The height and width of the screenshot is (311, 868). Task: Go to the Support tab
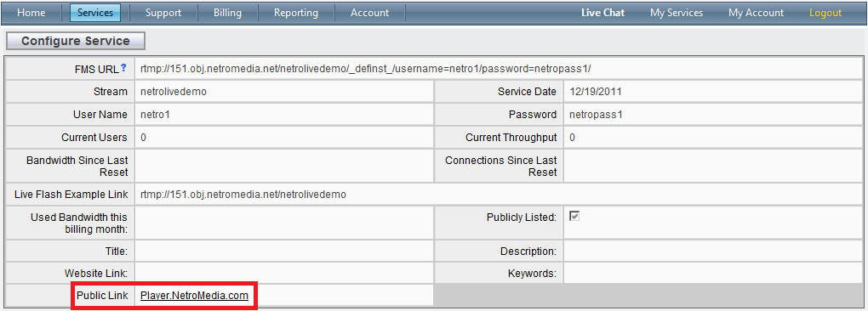point(164,13)
